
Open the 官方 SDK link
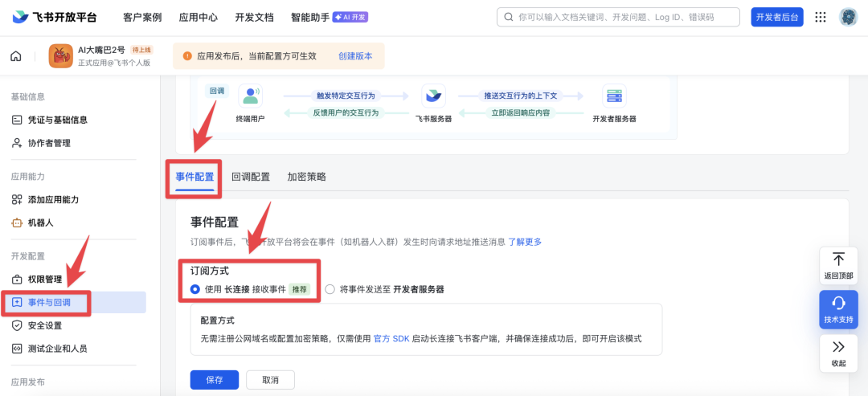(x=392, y=339)
